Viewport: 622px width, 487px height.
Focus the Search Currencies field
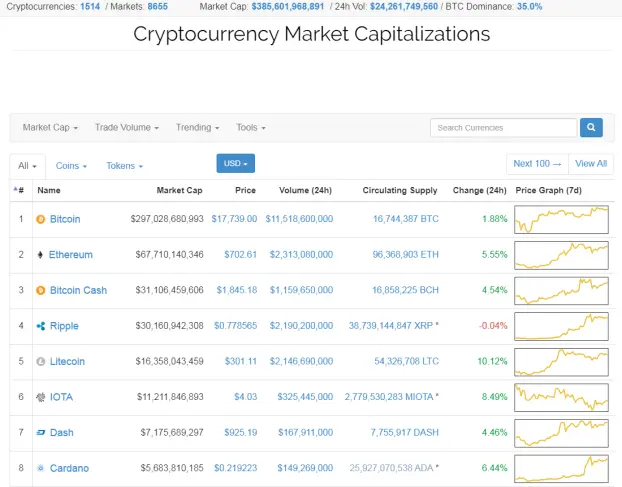(x=503, y=128)
